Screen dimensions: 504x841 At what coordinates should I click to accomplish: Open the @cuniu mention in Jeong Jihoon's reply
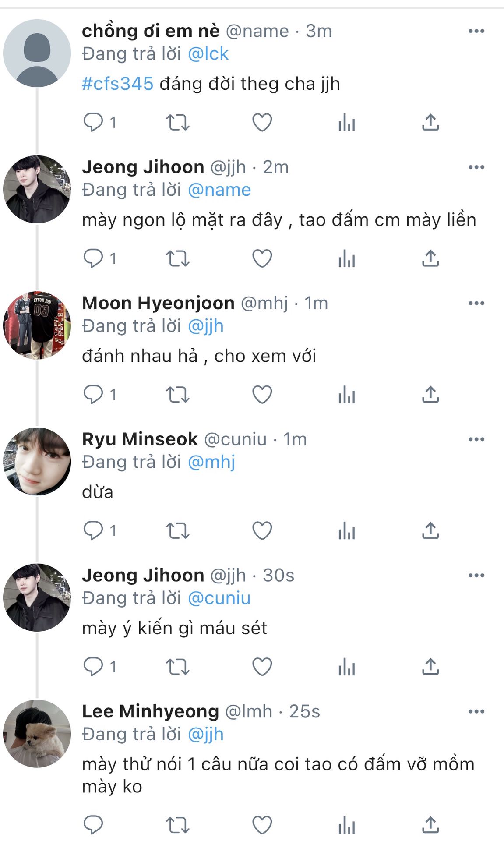(x=219, y=598)
